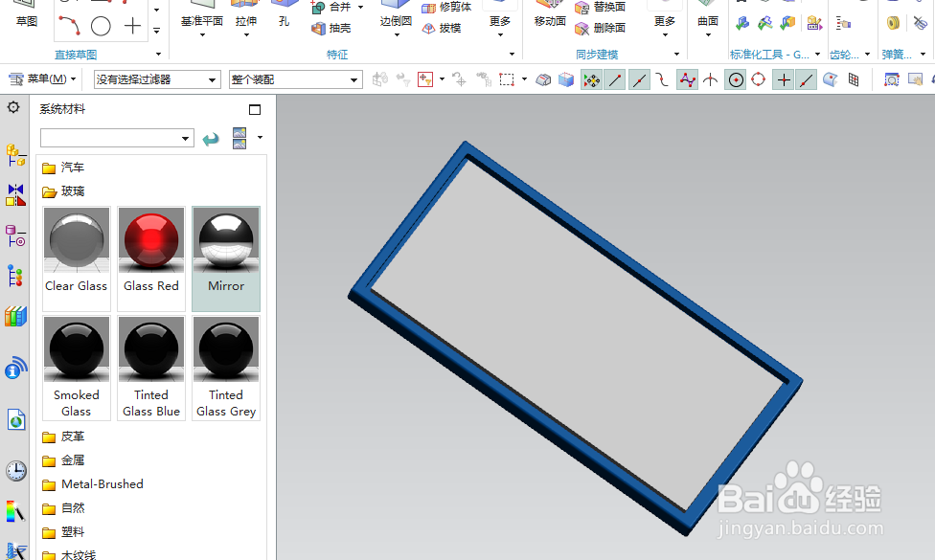The image size is (935, 560).
Task: Select the Circle sketch tool
Action: (x=101, y=26)
